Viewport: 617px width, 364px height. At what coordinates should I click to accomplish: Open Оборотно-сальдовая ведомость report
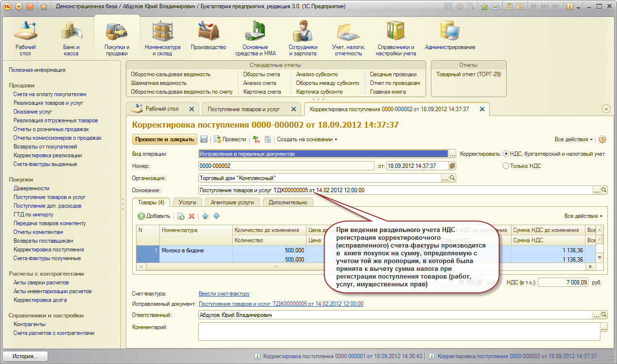pos(171,74)
